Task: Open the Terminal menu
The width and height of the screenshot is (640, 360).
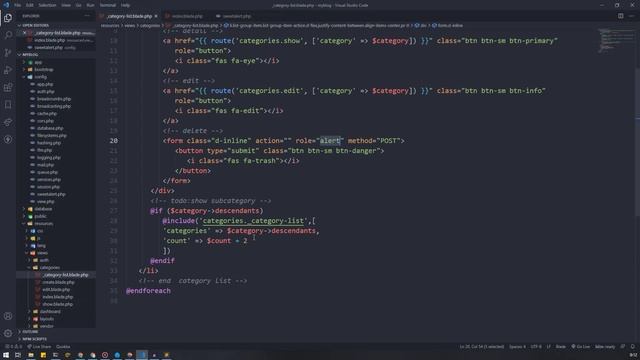Action: [x=108, y=5]
